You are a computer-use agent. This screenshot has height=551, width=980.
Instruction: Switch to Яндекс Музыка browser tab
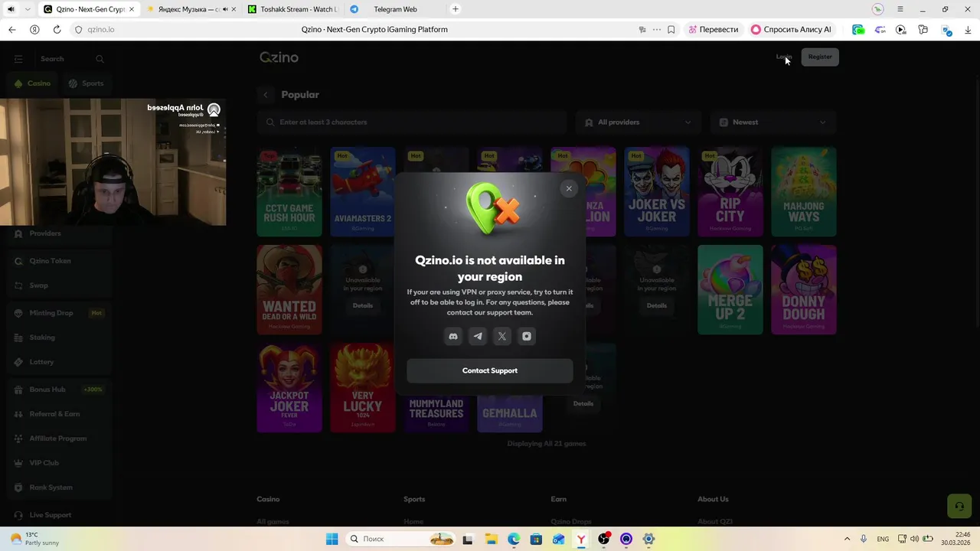[x=190, y=9]
